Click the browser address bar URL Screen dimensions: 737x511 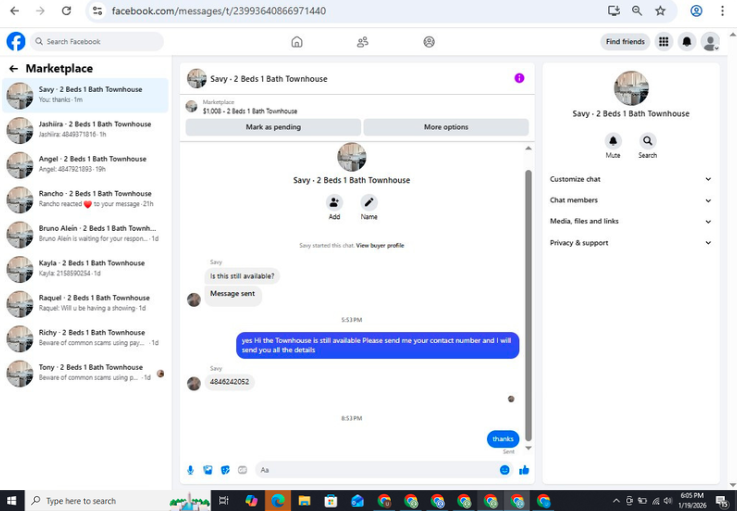coord(219,11)
